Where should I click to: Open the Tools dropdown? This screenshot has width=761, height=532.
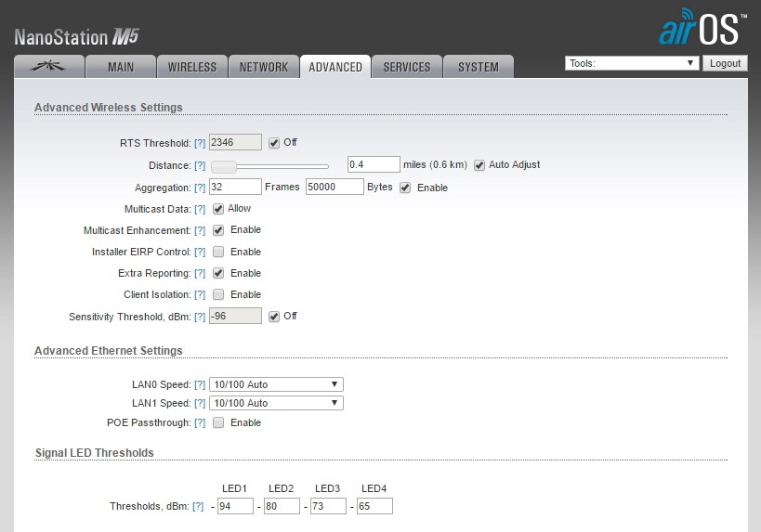(x=632, y=63)
